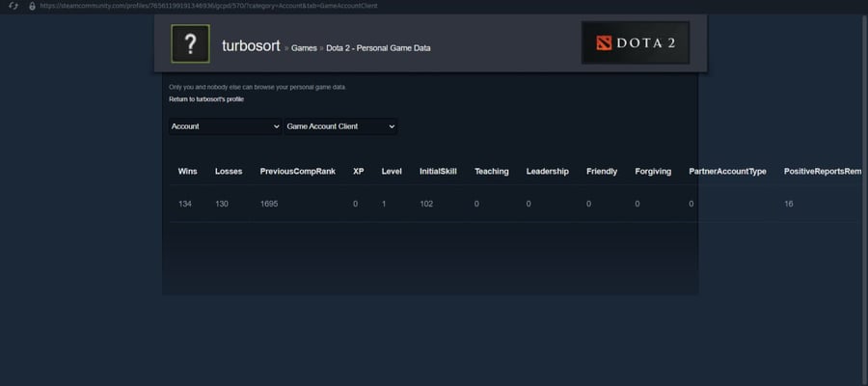Image resolution: width=868 pixels, height=386 pixels.
Task: Click the Losses column header
Action: click(229, 172)
